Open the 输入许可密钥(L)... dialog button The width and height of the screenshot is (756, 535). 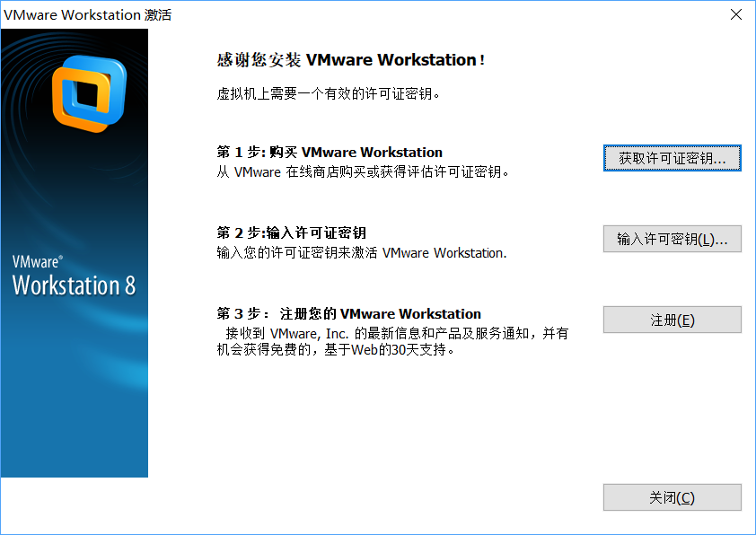click(672, 239)
